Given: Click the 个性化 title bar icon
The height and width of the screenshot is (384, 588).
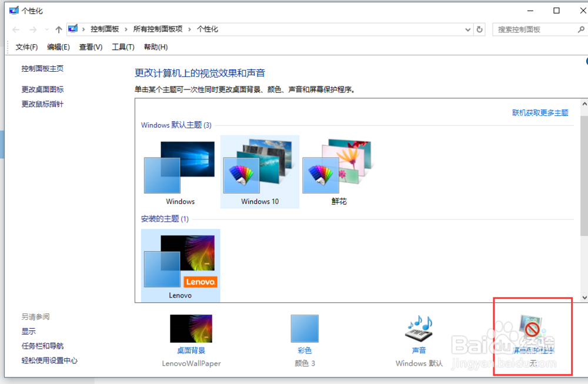Looking at the screenshot, I should coord(14,11).
